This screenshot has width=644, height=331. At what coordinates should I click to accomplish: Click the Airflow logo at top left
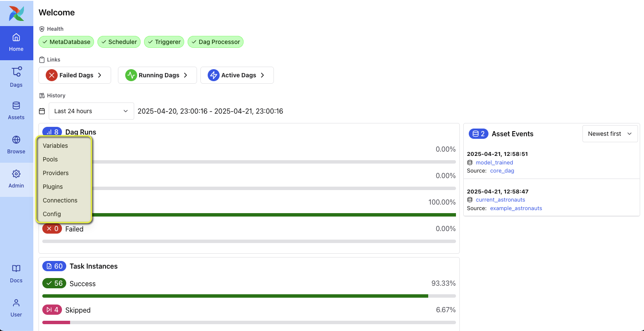(x=16, y=13)
